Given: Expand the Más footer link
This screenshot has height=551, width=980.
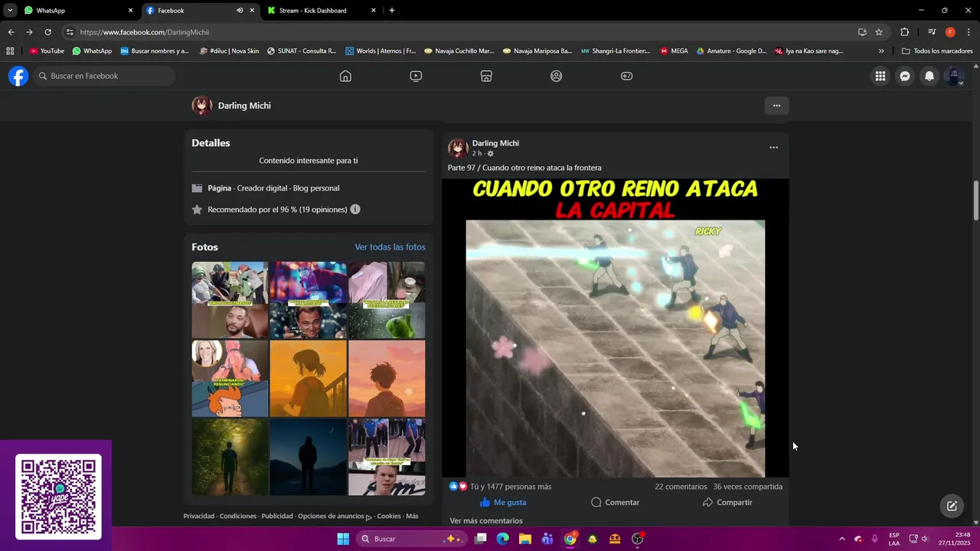Looking at the screenshot, I should click(x=412, y=516).
